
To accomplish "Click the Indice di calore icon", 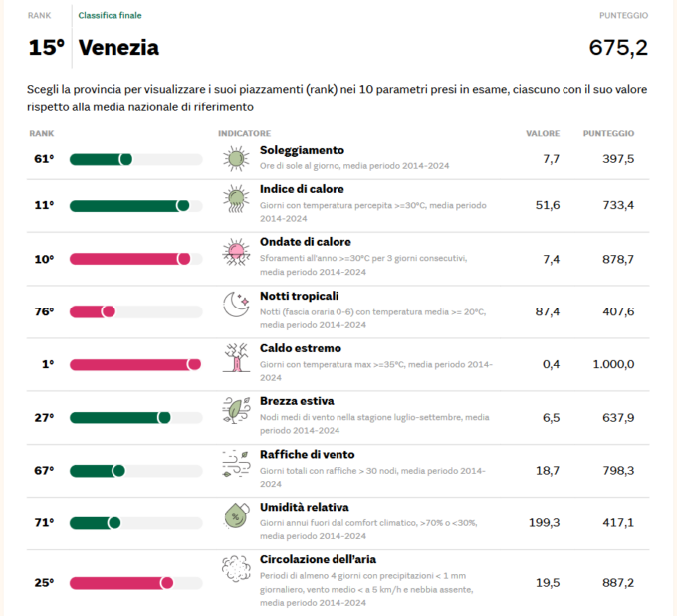I will click(236, 198).
